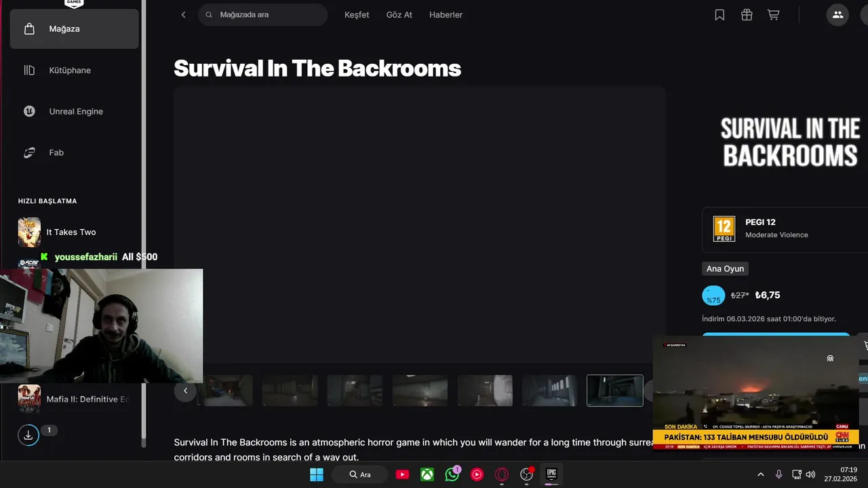Select the fourth screenshot thumbnail

(420, 391)
